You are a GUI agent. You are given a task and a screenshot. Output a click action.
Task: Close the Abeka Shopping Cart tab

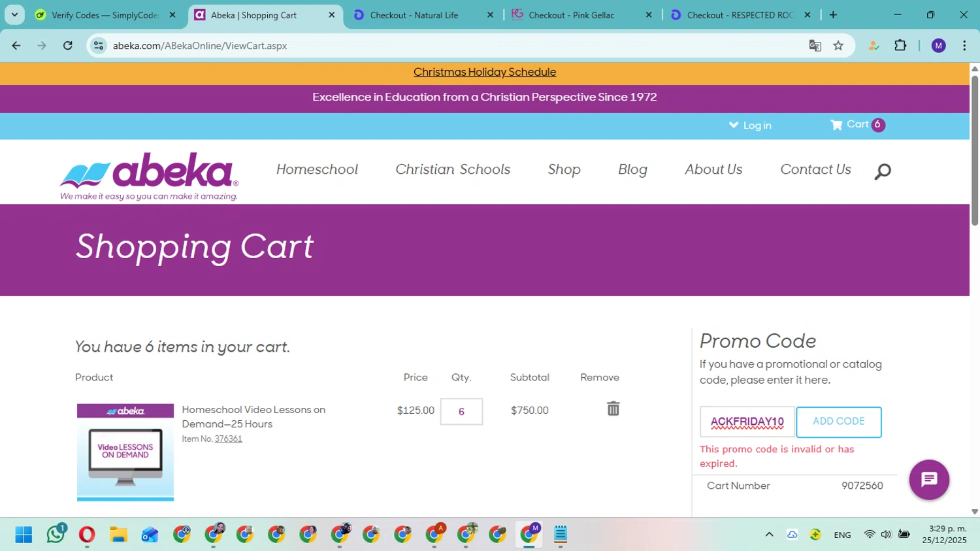coord(331,15)
